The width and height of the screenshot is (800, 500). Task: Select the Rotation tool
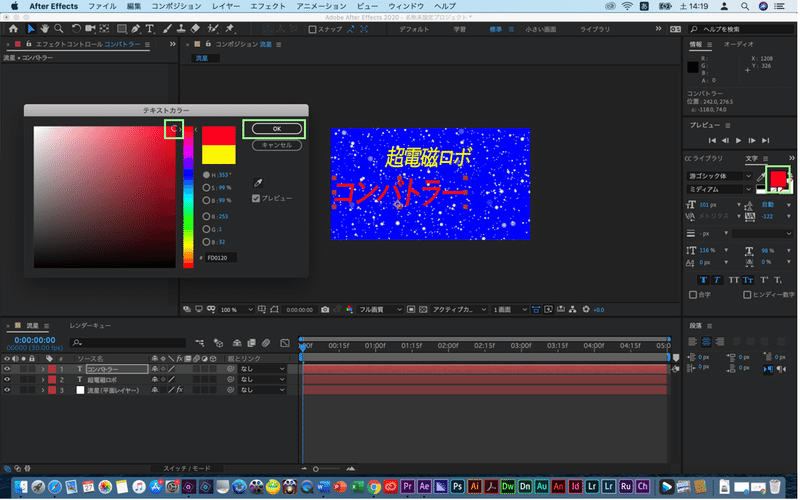[x=76, y=29]
